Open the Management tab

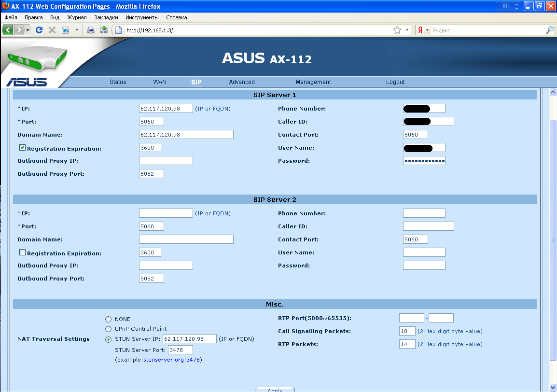coord(313,82)
